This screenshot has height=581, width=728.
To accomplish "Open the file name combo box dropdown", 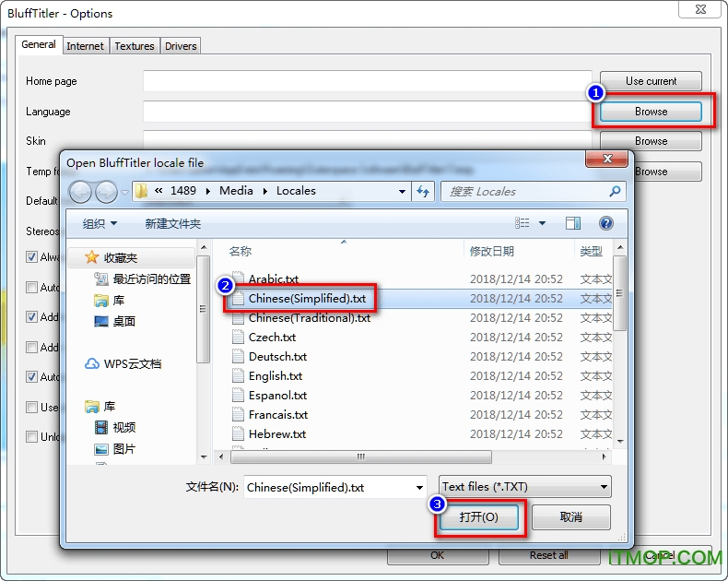I will tap(419, 488).
